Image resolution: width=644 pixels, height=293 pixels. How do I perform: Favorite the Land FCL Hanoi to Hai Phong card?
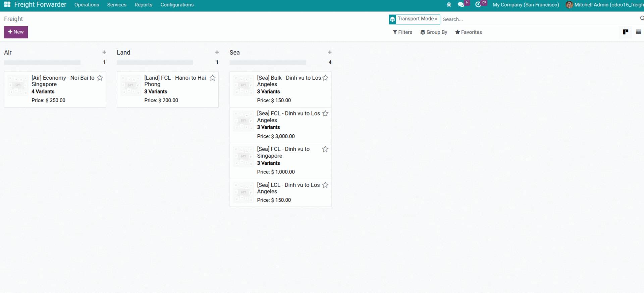213,78
